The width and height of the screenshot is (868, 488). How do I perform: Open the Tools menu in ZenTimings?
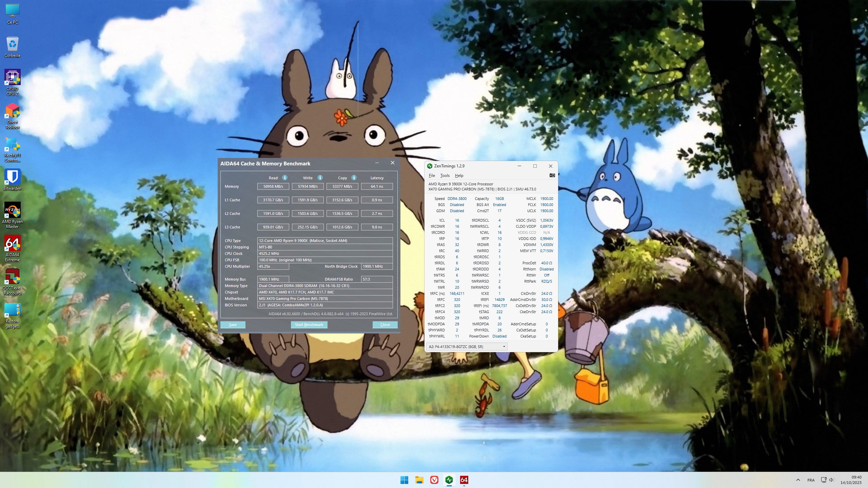coord(445,176)
